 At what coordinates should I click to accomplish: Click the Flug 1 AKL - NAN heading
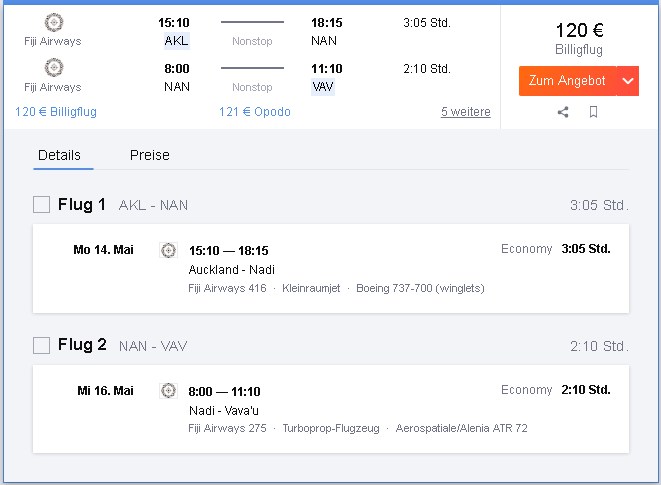(x=123, y=205)
